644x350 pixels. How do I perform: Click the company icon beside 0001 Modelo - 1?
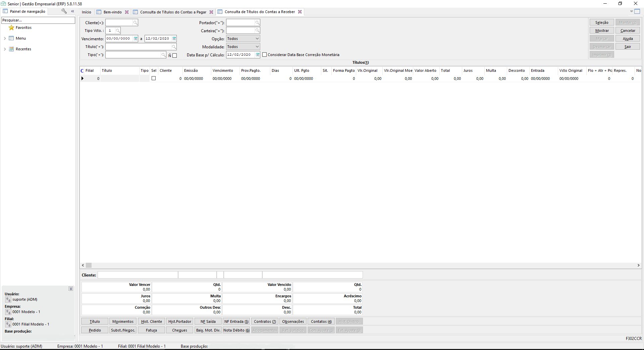pos(8,312)
